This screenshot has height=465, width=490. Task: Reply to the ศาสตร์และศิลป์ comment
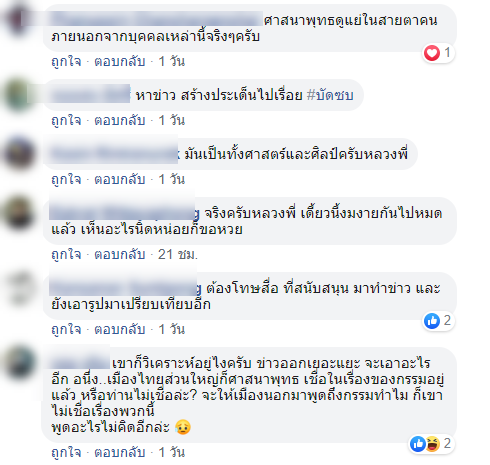(x=120, y=179)
